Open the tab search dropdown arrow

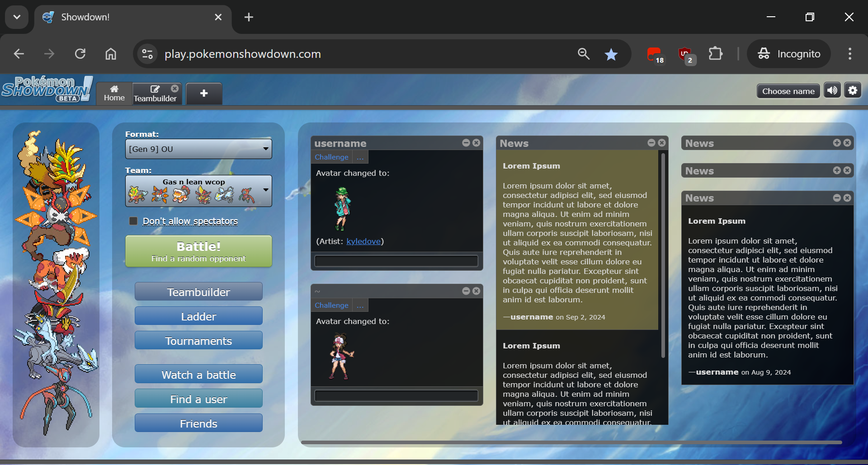click(17, 17)
